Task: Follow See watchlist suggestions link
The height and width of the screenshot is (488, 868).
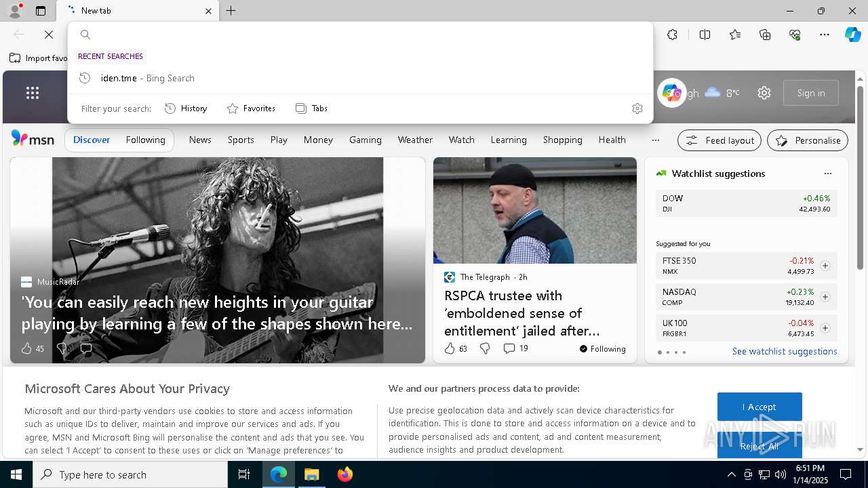Action: click(x=785, y=351)
